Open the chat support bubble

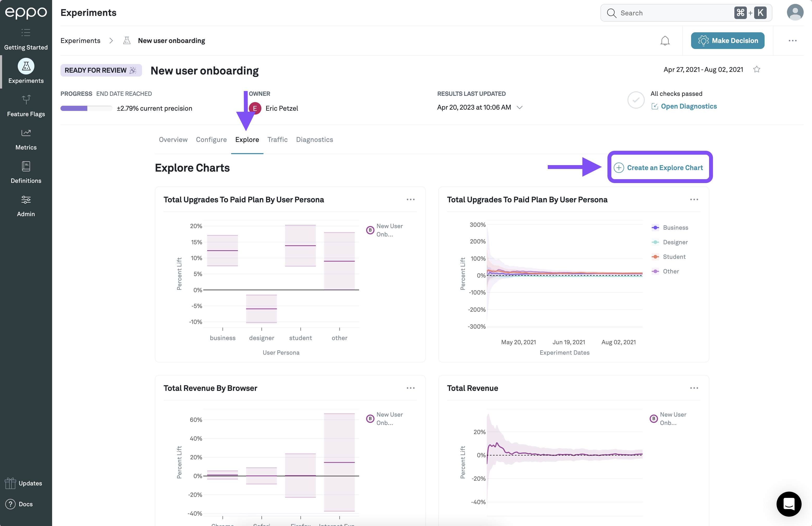tap(789, 504)
